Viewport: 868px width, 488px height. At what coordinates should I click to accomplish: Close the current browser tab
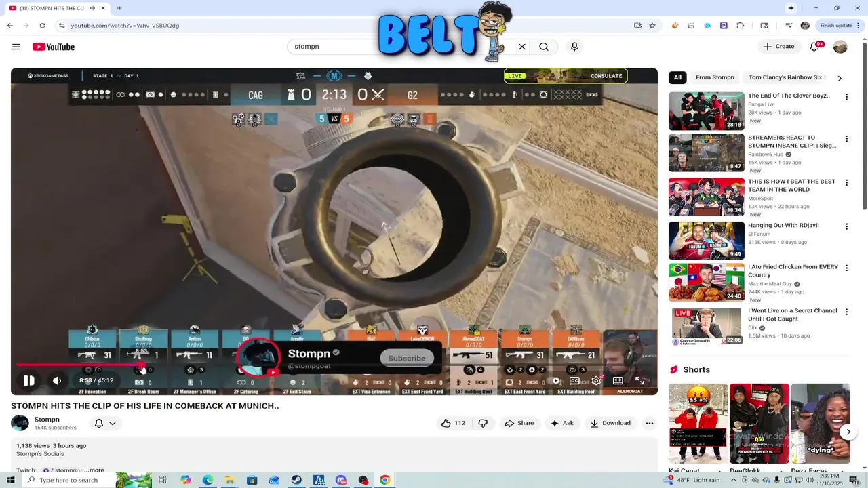(x=103, y=8)
